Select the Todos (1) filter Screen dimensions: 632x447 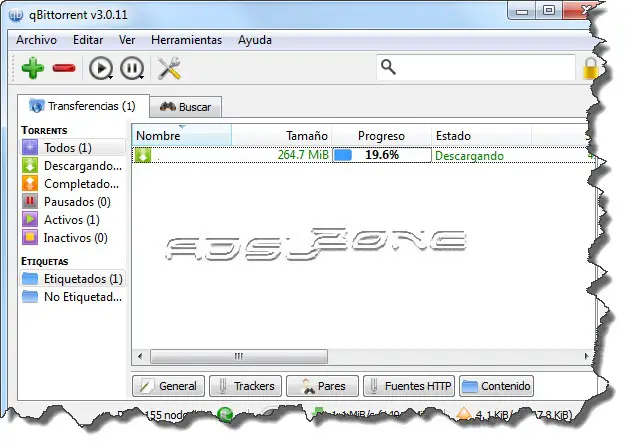pyautogui.click(x=73, y=148)
